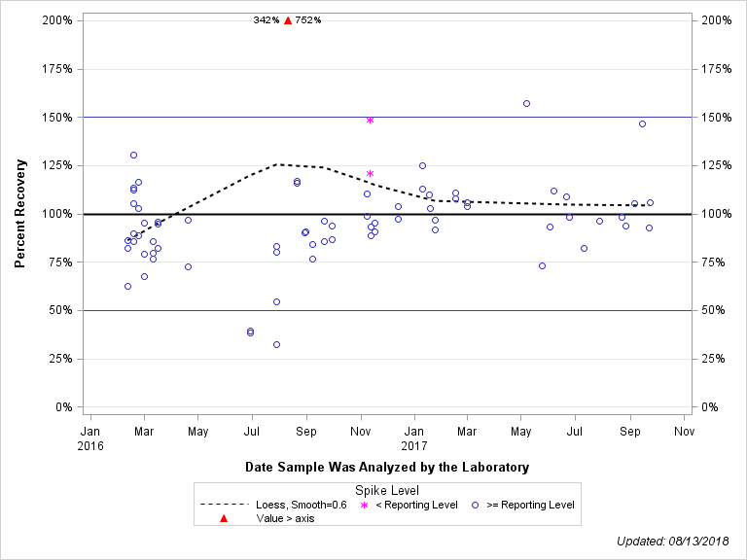The image size is (747, 560).
Task: Click the Value > axis legend label
Action: tap(285, 518)
